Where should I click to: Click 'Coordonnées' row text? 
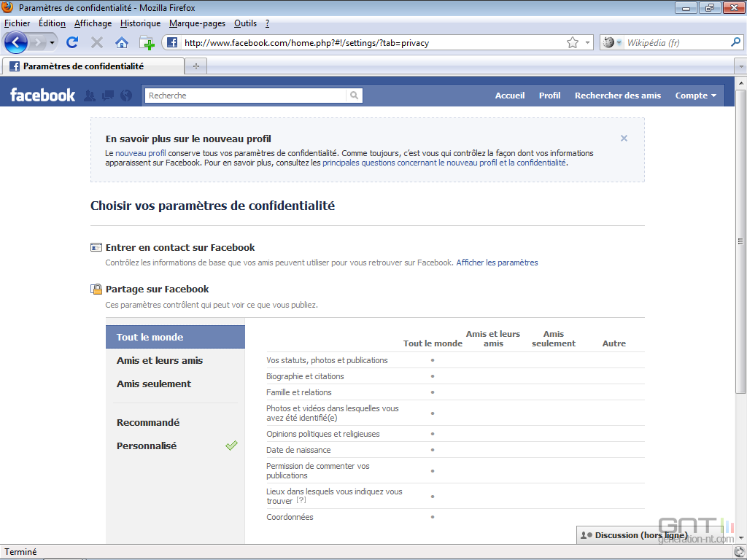pyautogui.click(x=290, y=517)
